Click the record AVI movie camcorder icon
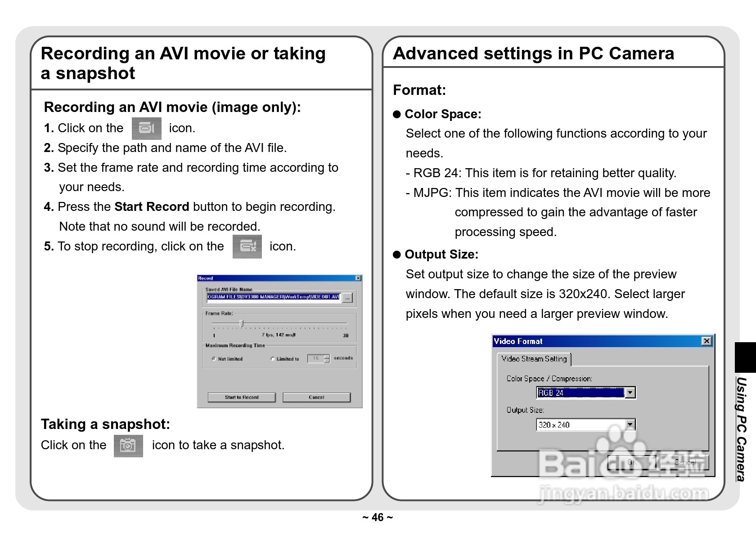756x536 pixels. (x=146, y=129)
